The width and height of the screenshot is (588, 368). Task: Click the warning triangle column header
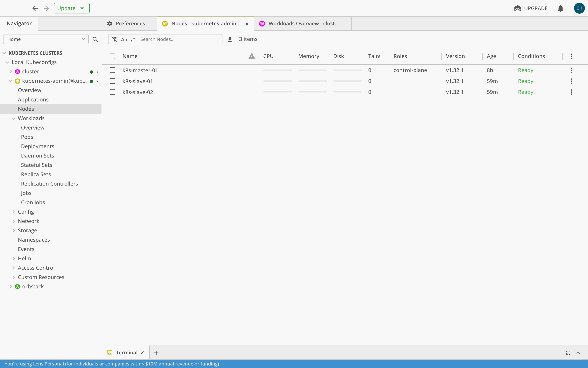(x=252, y=56)
